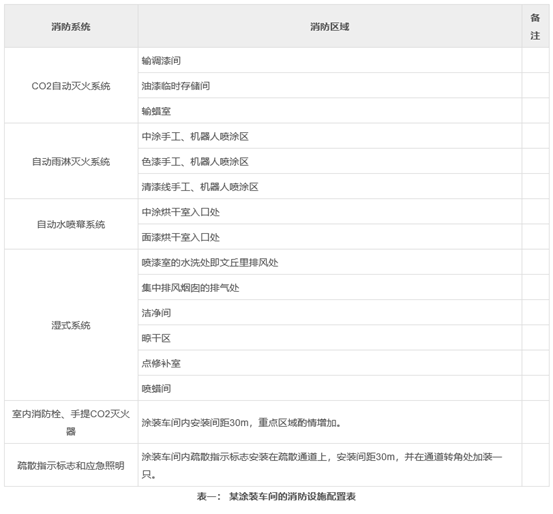
Task: Click 涂装车间内疏散指示标志安装 description cell
Action: coord(330,465)
